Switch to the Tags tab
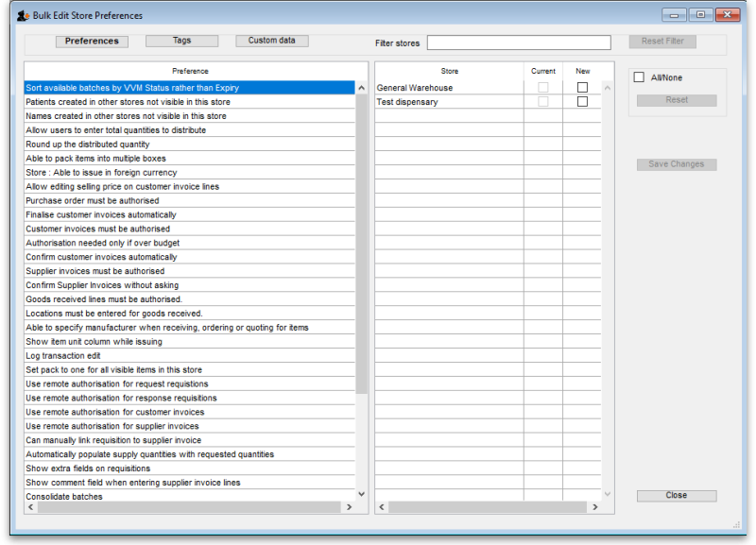Screen dimensions: 756x545 (181, 42)
